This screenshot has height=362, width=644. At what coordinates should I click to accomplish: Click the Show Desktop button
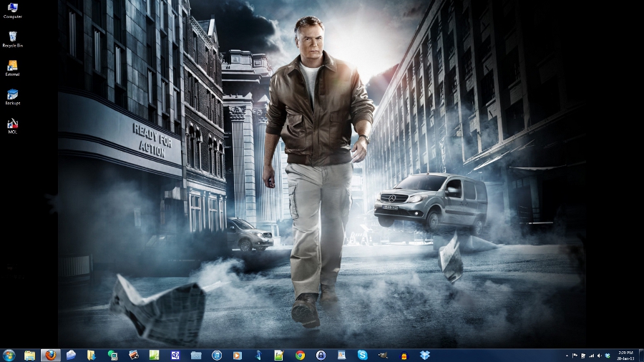point(641,356)
